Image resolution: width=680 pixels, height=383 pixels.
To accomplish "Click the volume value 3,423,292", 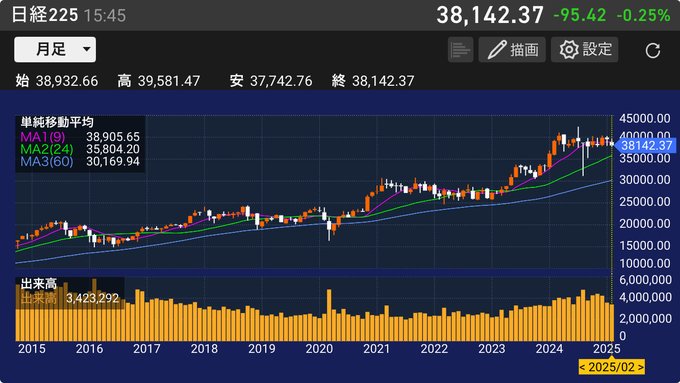I will click(92, 298).
